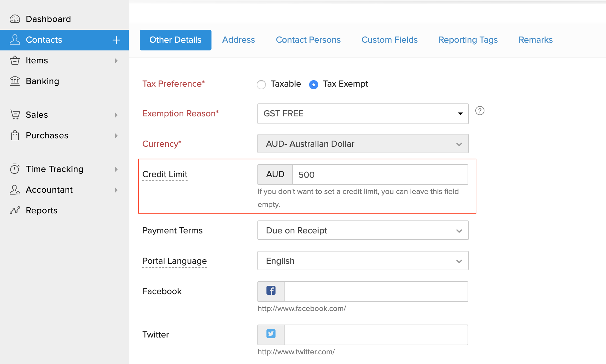606x364 pixels.
Task: Click the help question mark icon
Action: 480,111
